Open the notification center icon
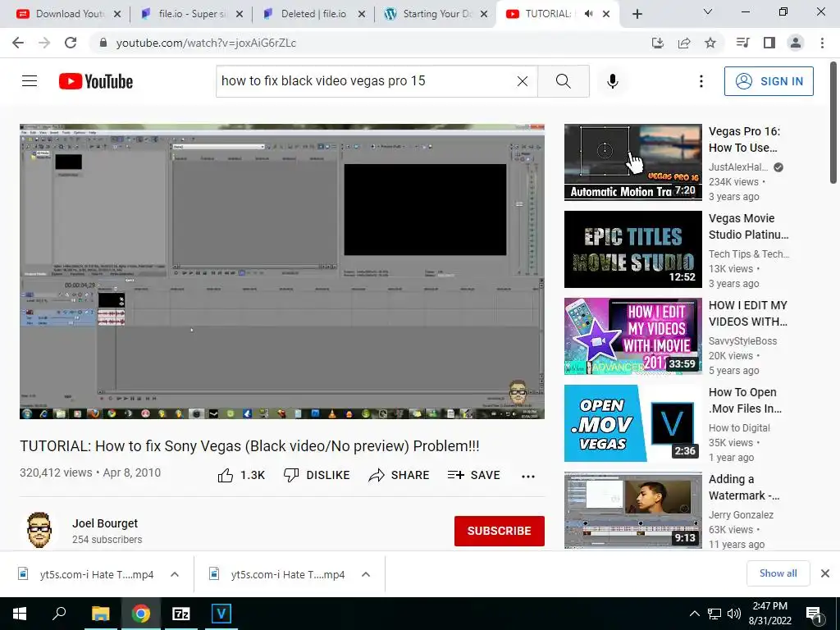This screenshot has height=630, width=840. point(815,614)
